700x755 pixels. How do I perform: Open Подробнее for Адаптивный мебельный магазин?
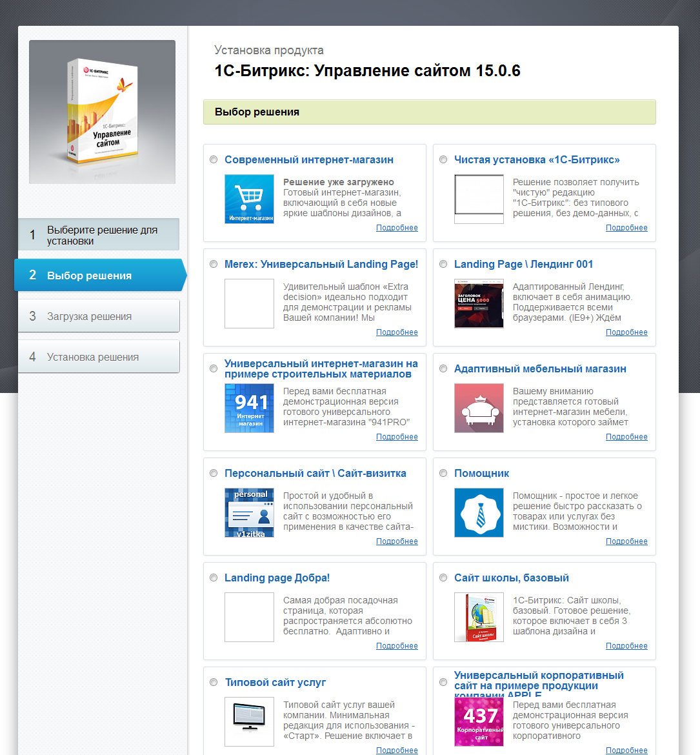[x=626, y=437]
